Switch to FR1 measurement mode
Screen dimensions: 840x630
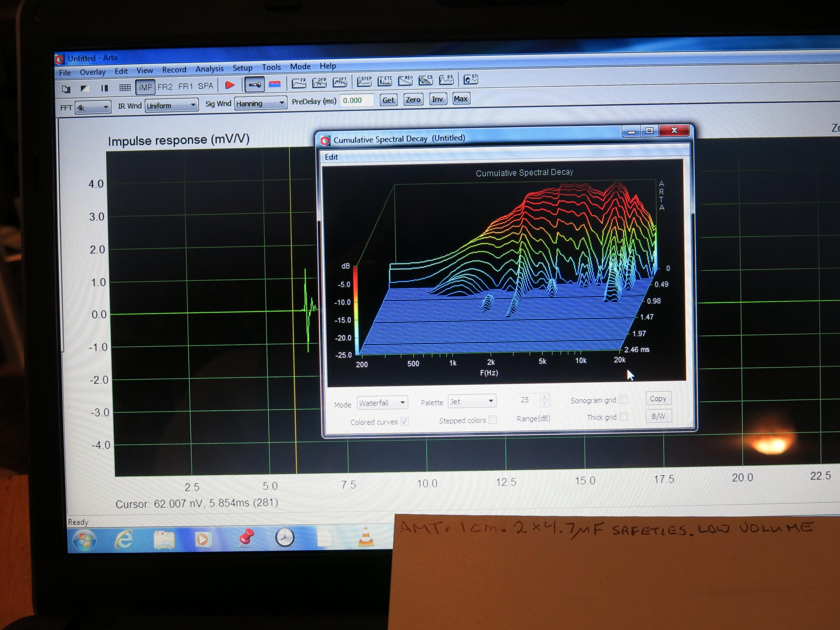click(x=186, y=86)
